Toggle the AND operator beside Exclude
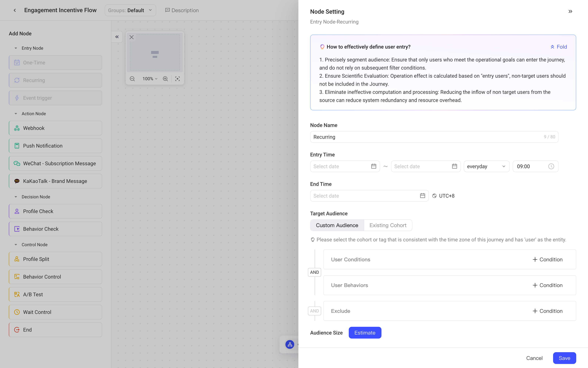 [314, 311]
